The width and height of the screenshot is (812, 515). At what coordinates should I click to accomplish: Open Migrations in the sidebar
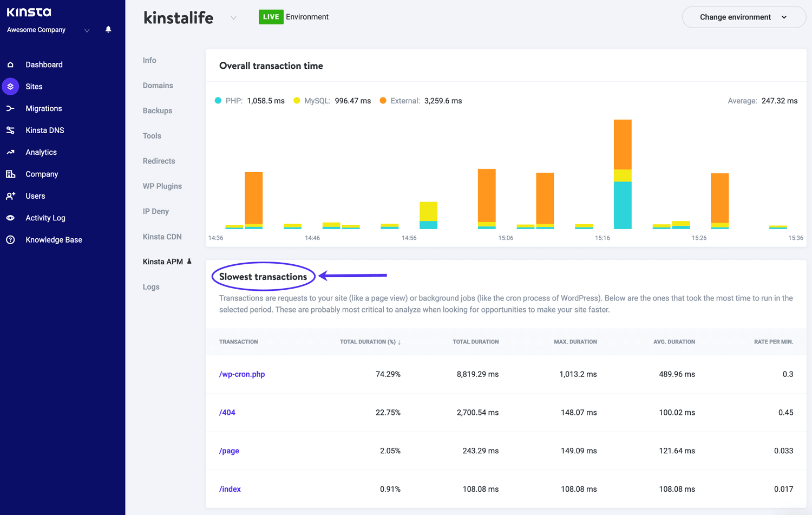44,108
